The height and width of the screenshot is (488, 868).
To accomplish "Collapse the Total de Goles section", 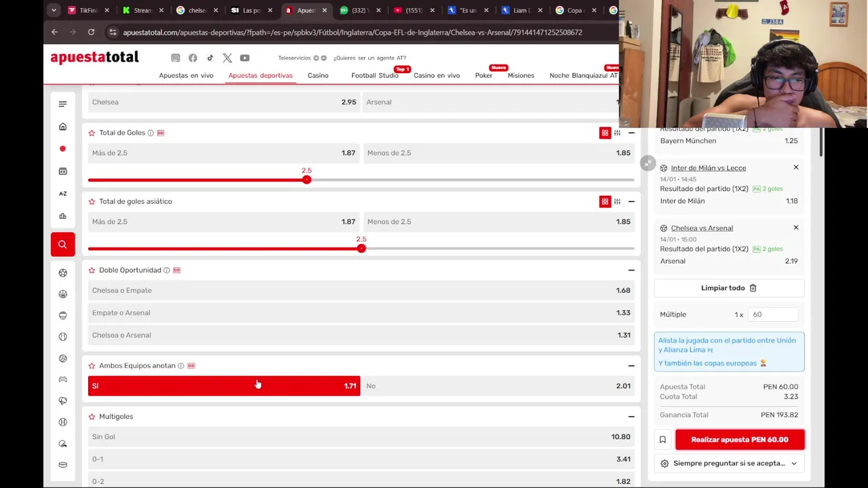I will 631,133.
